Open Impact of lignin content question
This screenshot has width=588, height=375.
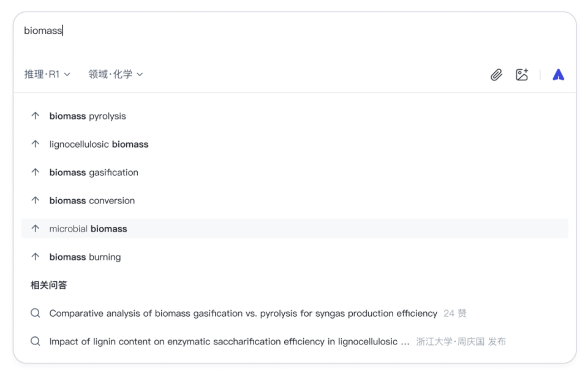pyautogui.click(x=229, y=341)
